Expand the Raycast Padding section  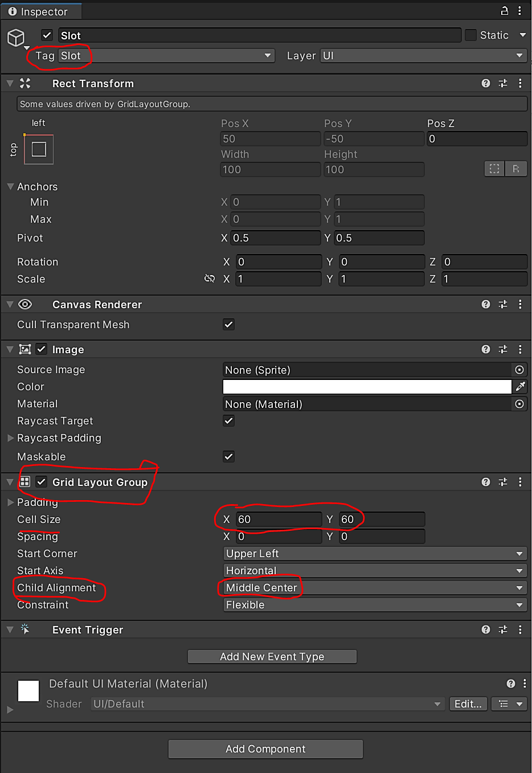(10, 438)
